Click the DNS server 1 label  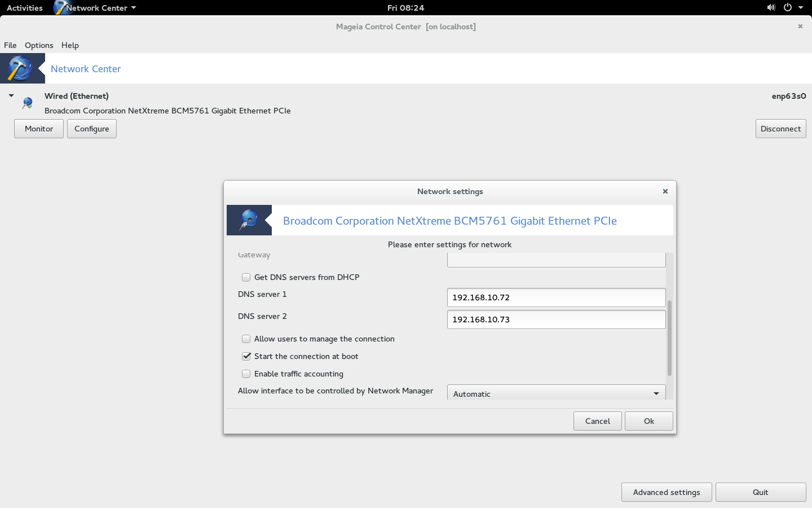coord(262,294)
